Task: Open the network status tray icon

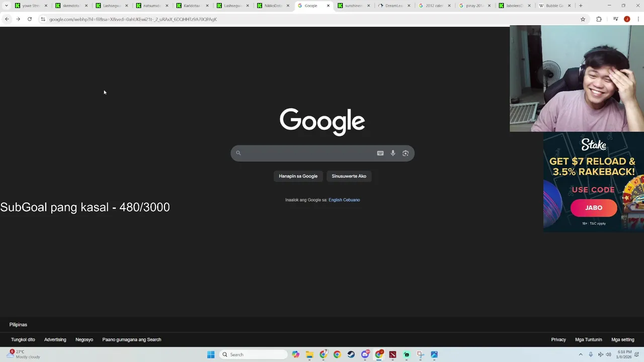Action: coord(600,354)
